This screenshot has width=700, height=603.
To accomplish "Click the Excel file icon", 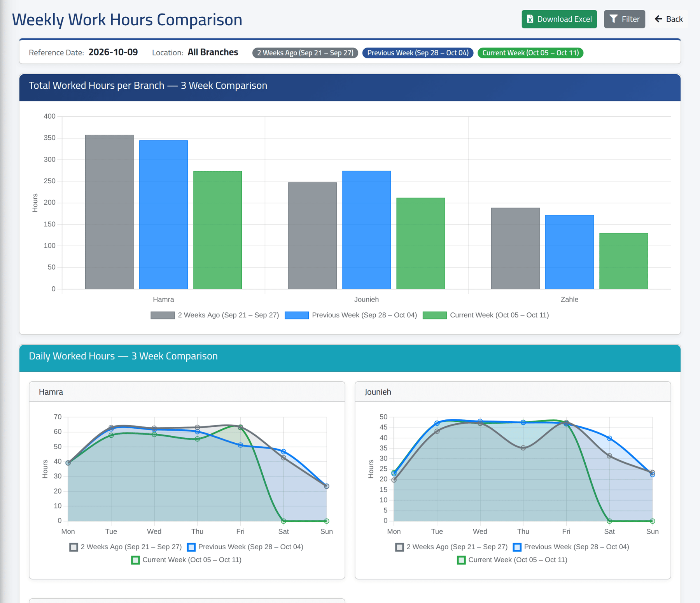I will pyautogui.click(x=530, y=19).
